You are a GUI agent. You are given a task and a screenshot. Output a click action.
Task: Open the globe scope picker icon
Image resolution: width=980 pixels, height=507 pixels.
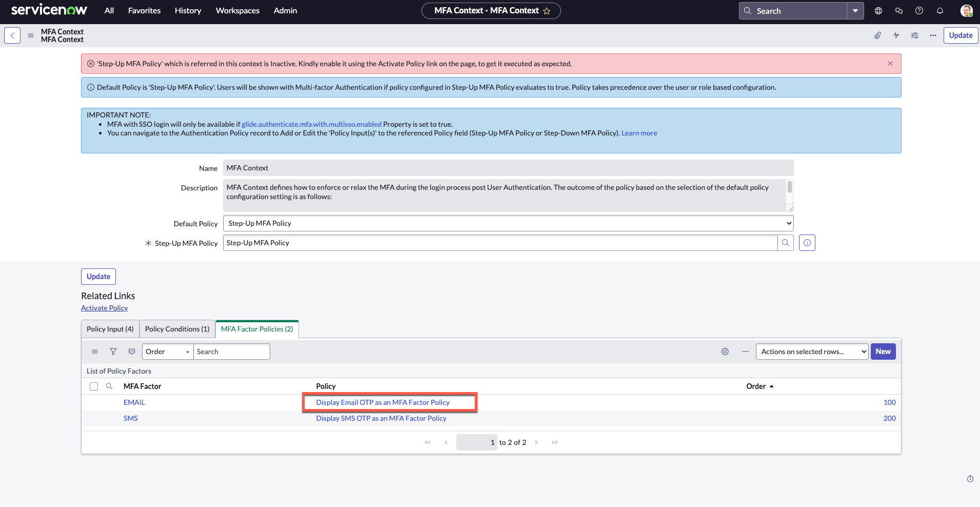[878, 11]
